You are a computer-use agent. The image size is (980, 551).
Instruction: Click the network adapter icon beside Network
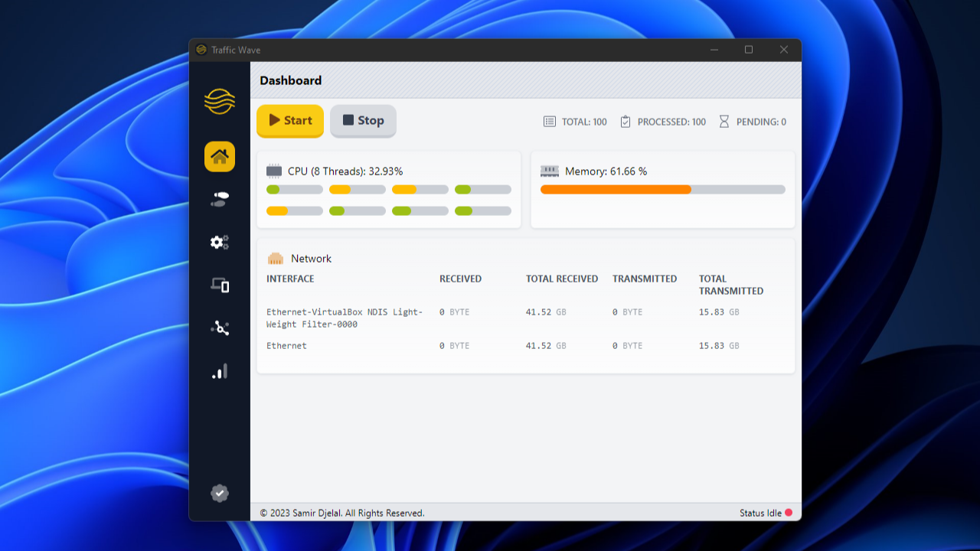275,258
